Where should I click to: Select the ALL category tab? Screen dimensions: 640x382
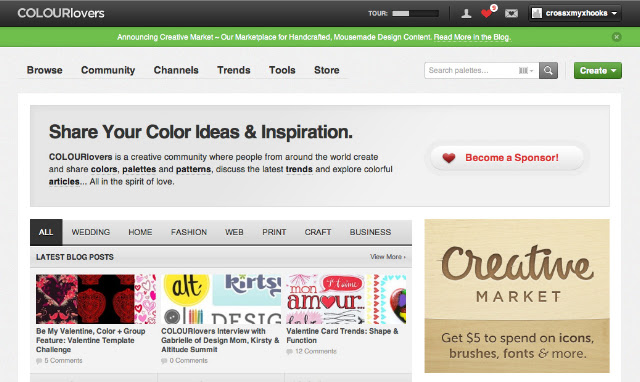point(46,232)
